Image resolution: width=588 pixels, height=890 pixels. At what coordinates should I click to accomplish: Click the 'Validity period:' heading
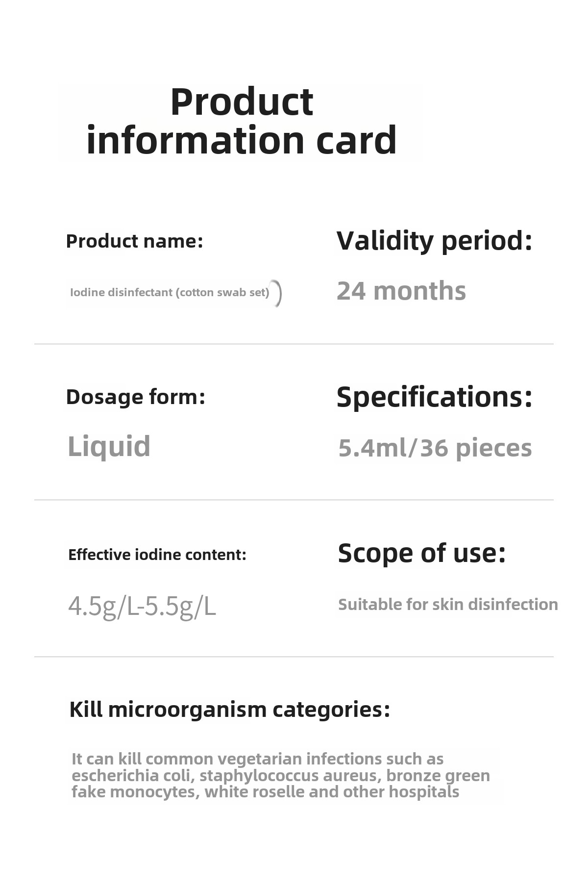tap(434, 241)
